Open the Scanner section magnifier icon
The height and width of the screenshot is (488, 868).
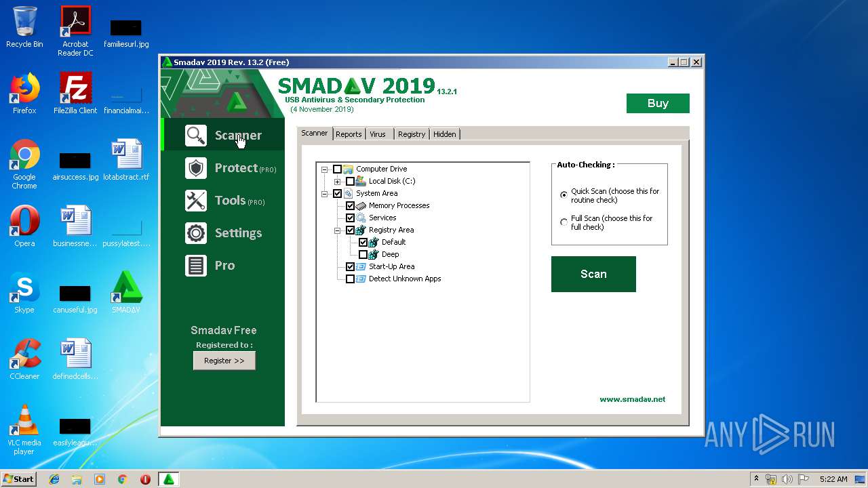196,136
